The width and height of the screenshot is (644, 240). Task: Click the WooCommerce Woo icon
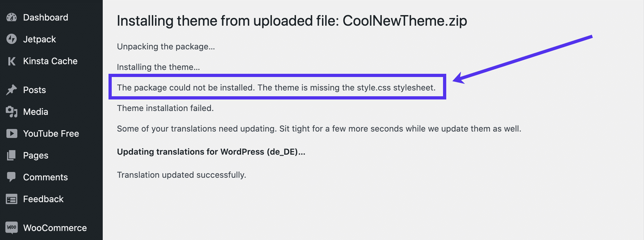pos(12,227)
